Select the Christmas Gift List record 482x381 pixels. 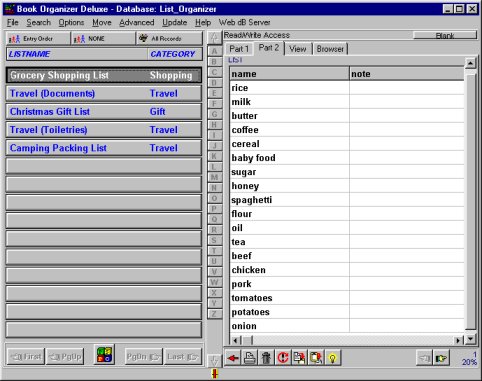click(104, 112)
